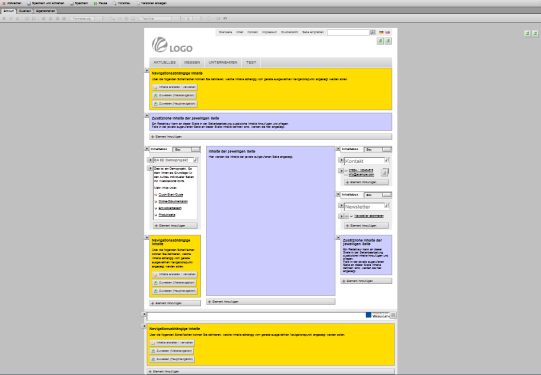This screenshot has height=375, width=541.
Task: Click Element hinzufügen below left yellow box
Action: tap(175, 303)
